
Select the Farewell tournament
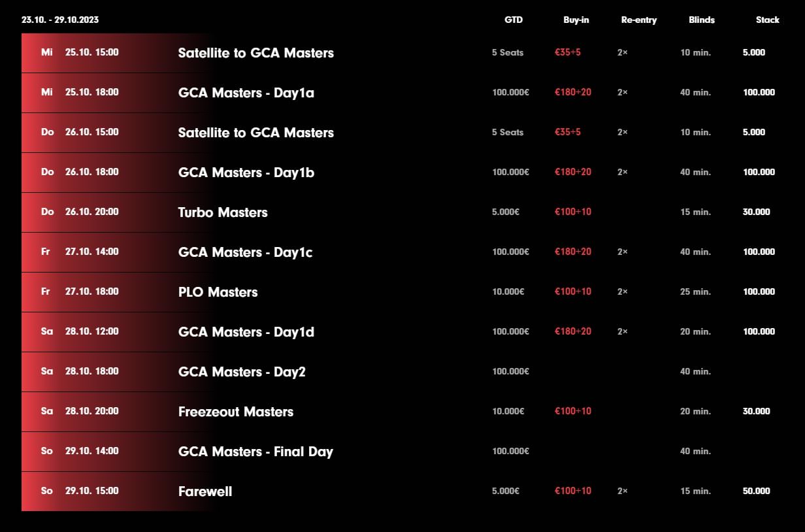click(205, 491)
